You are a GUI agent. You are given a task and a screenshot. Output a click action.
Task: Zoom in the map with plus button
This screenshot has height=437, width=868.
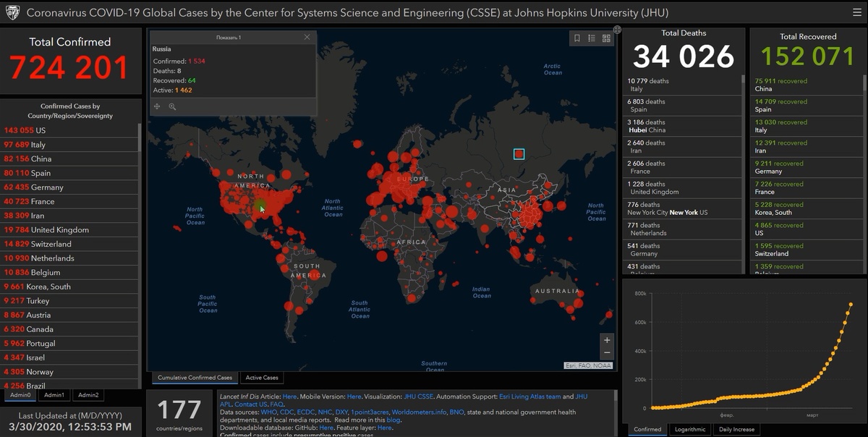pos(607,340)
